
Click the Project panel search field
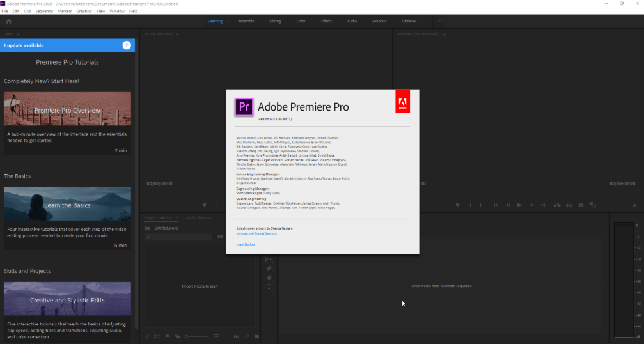tap(179, 237)
